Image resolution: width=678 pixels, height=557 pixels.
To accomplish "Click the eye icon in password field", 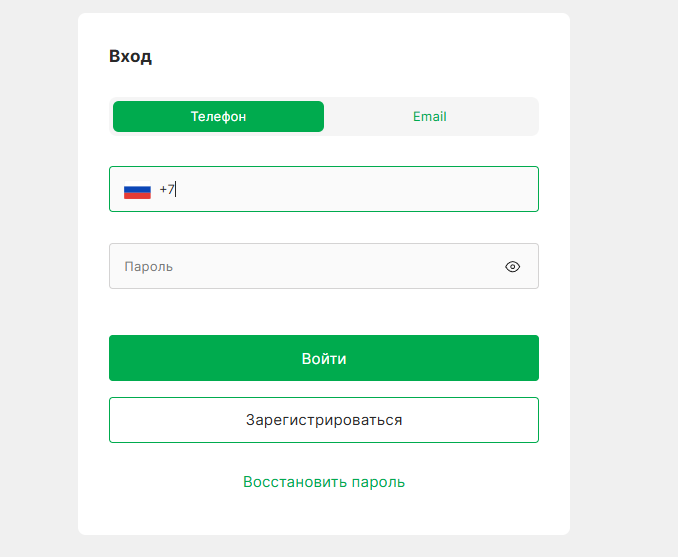I will point(513,267).
